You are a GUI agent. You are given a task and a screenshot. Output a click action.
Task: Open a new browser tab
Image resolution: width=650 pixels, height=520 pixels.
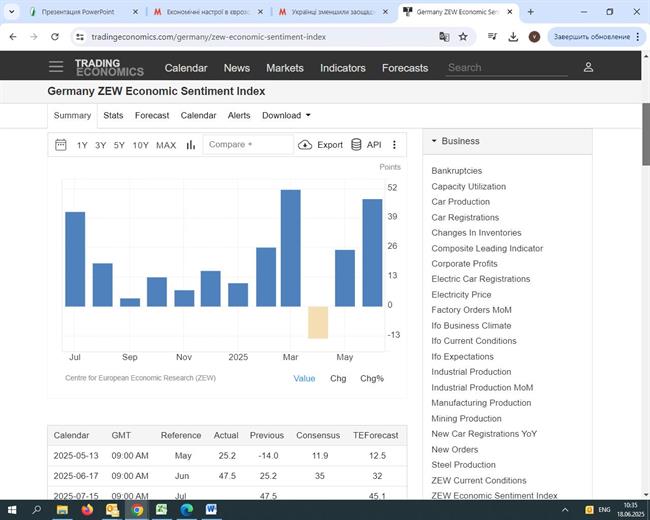[530, 12]
